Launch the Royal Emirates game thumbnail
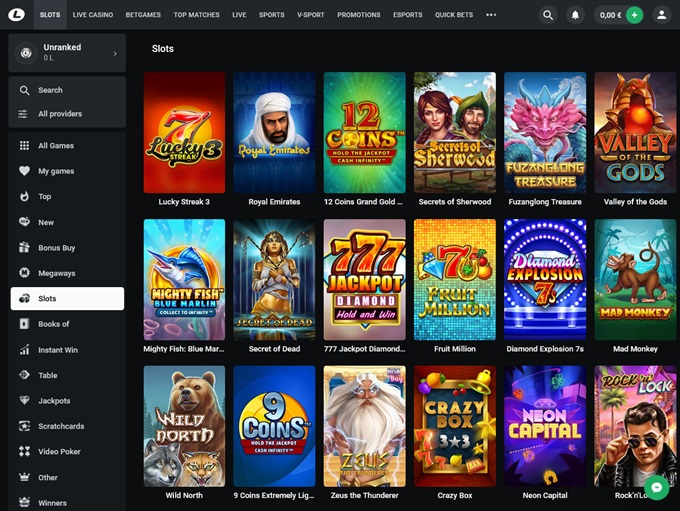Screen dimensions: 680x511 point(274,133)
